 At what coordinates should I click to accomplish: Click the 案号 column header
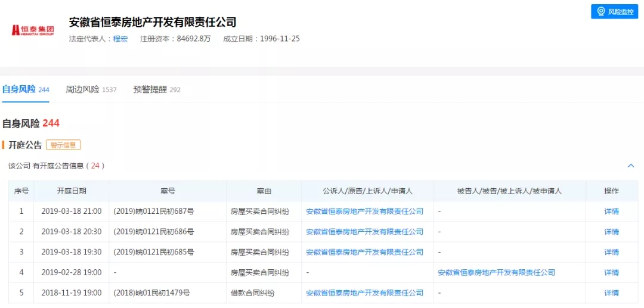coord(168,191)
